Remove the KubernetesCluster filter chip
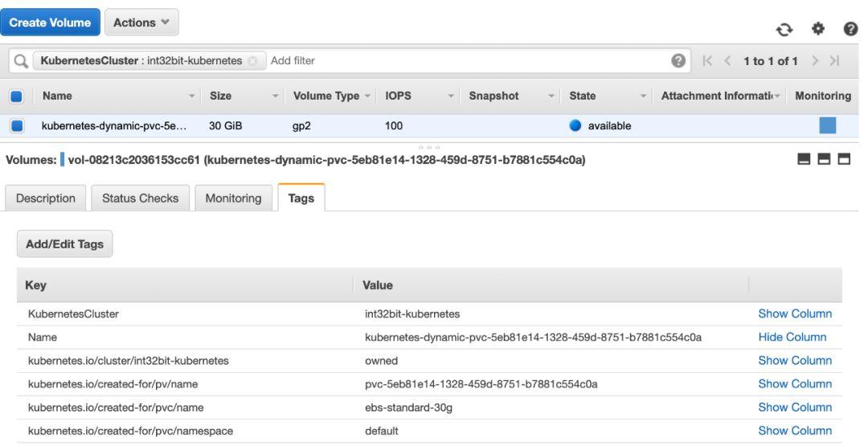Image resolution: width=868 pixels, height=446 pixels. click(x=252, y=61)
